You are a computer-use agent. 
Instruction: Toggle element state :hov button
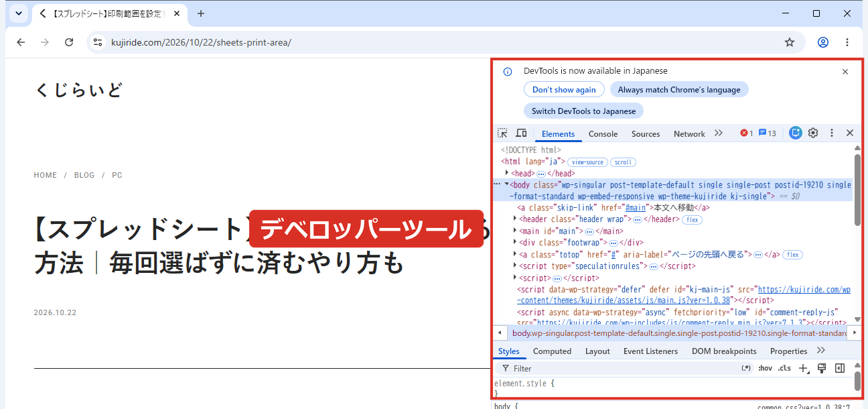[765, 368]
